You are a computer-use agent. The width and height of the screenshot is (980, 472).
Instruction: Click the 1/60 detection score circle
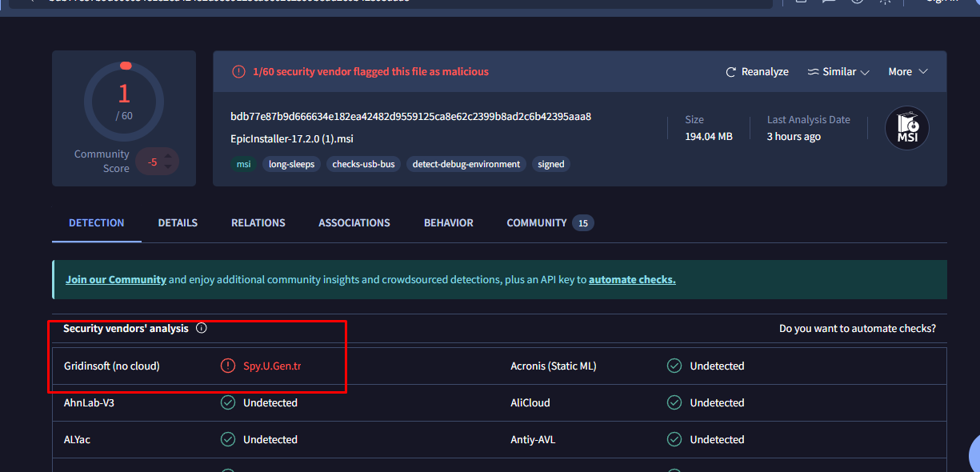click(x=124, y=102)
